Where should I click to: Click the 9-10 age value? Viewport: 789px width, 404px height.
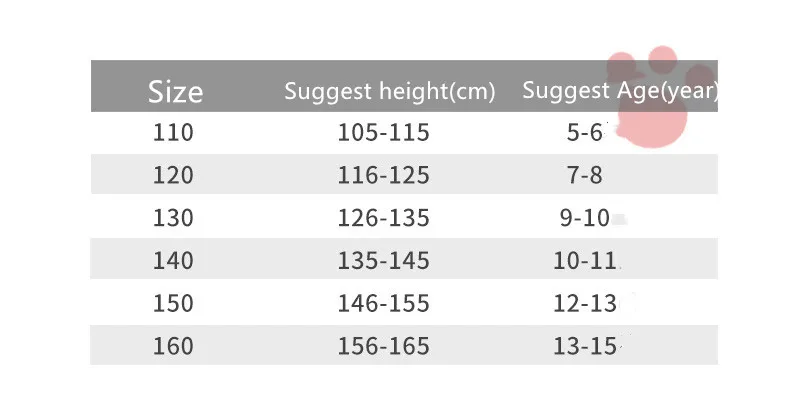coord(585,218)
